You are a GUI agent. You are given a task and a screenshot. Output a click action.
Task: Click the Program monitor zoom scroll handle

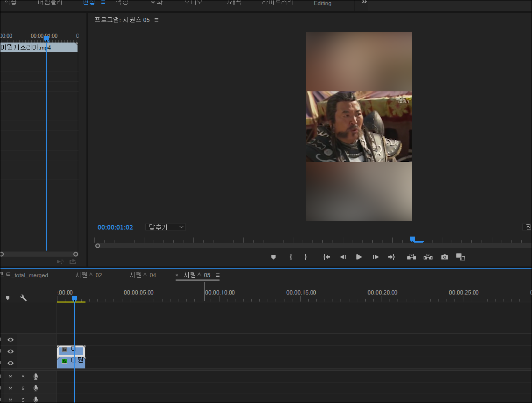[98, 246]
